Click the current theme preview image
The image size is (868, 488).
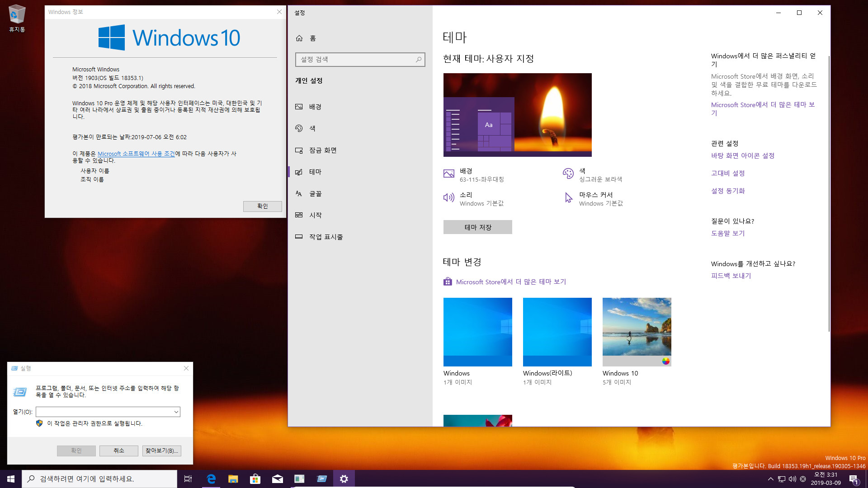point(518,115)
